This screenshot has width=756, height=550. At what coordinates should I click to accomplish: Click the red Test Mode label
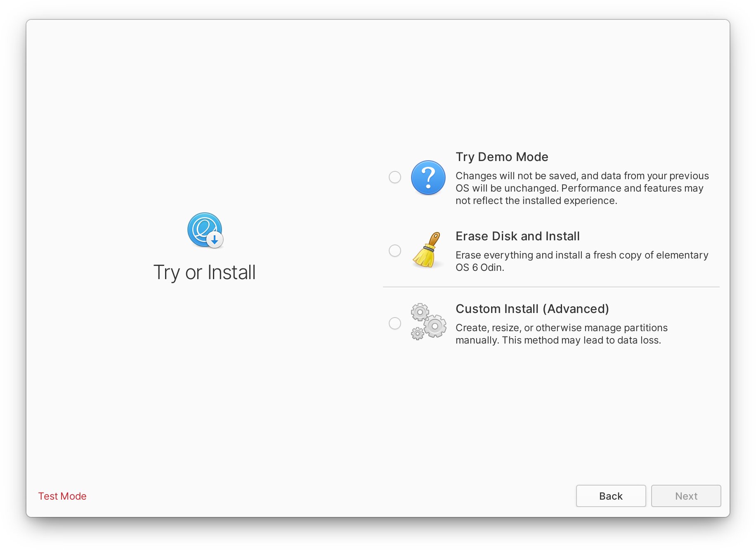pos(62,496)
